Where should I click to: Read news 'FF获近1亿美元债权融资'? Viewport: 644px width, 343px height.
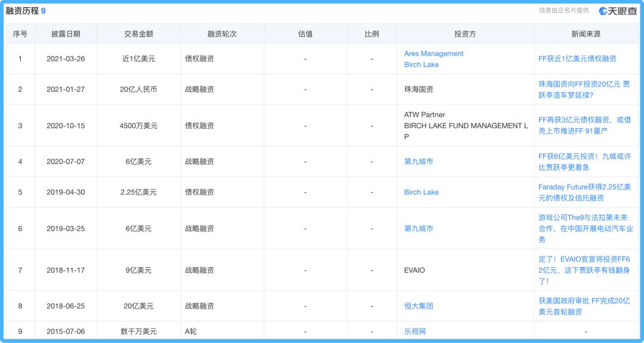tap(577, 58)
